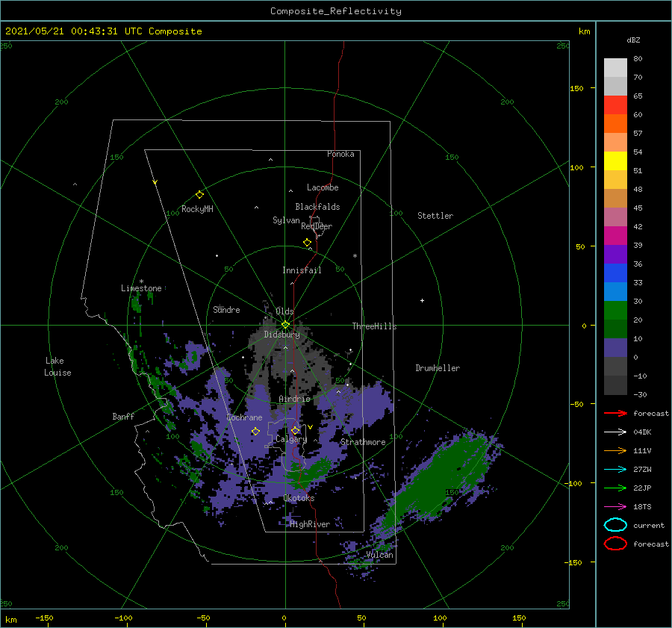
Task: Click the yellow diamond marker below RedDeer
Action: point(307,242)
